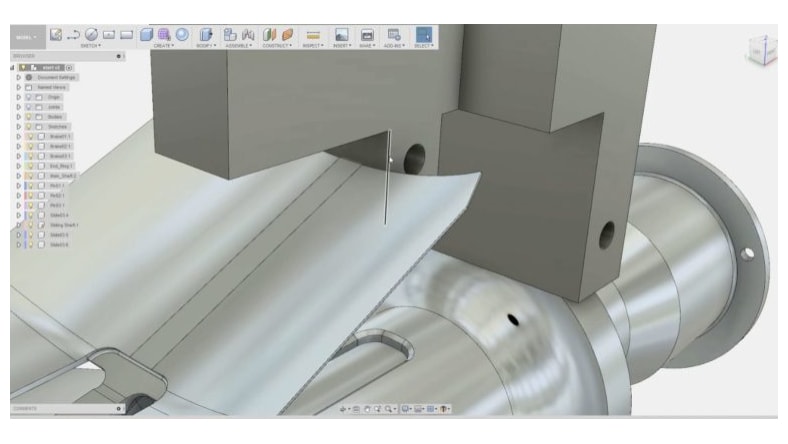Click the Insert image icon

[x=341, y=34]
